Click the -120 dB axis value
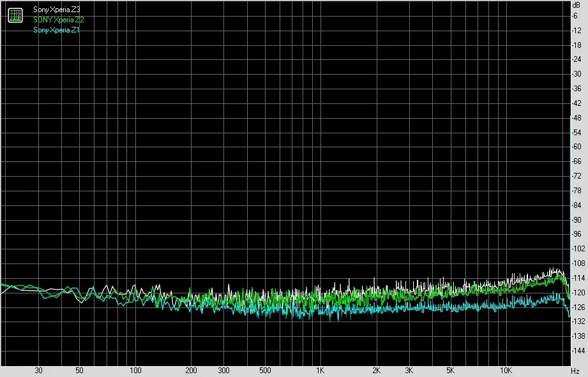The height and width of the screenshot is (377, 588). pos(578,292)
